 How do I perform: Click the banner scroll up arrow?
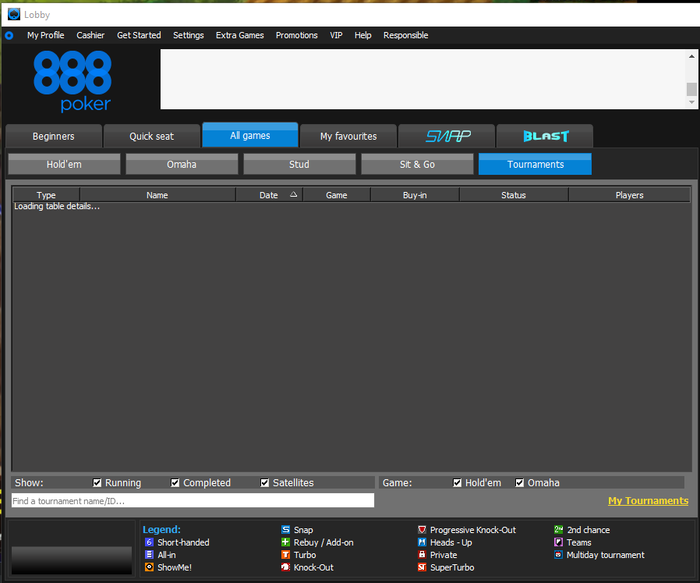point(692,56)
